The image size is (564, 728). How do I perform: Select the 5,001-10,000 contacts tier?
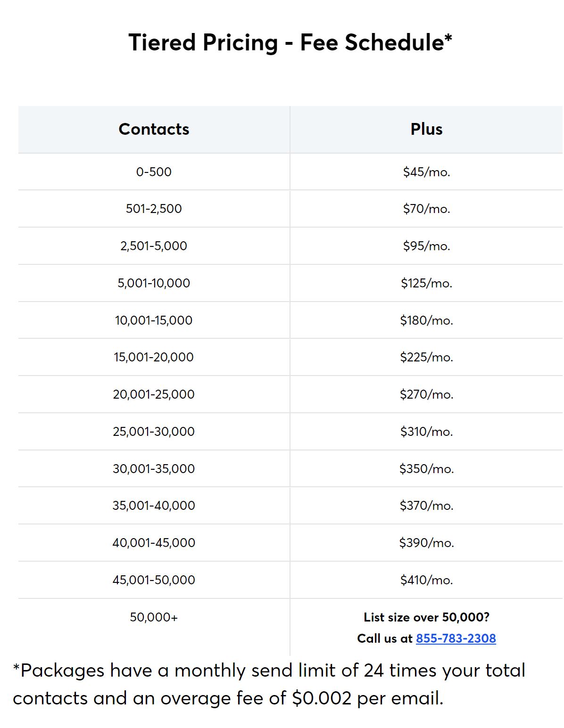click(154, 283)
